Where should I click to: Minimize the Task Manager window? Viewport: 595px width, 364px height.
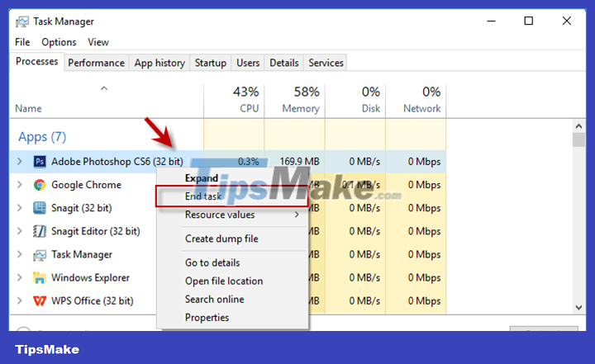(492, 21)
